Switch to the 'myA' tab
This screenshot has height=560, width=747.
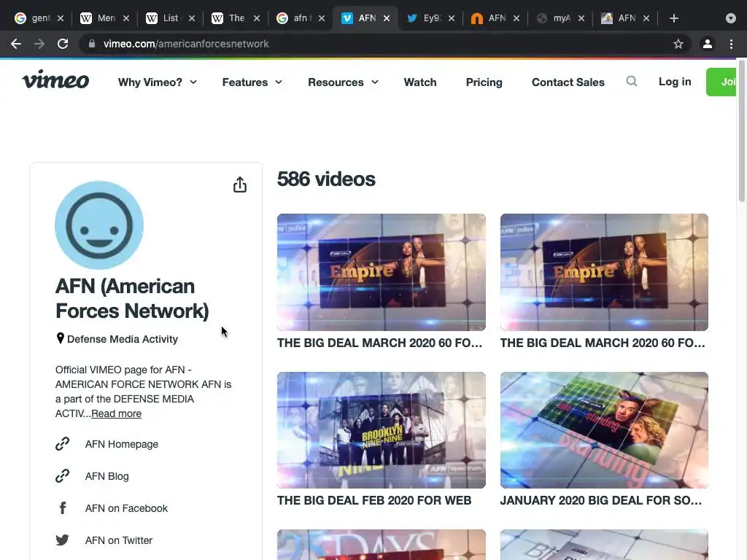pyautogui.click(x=560, y=18)
